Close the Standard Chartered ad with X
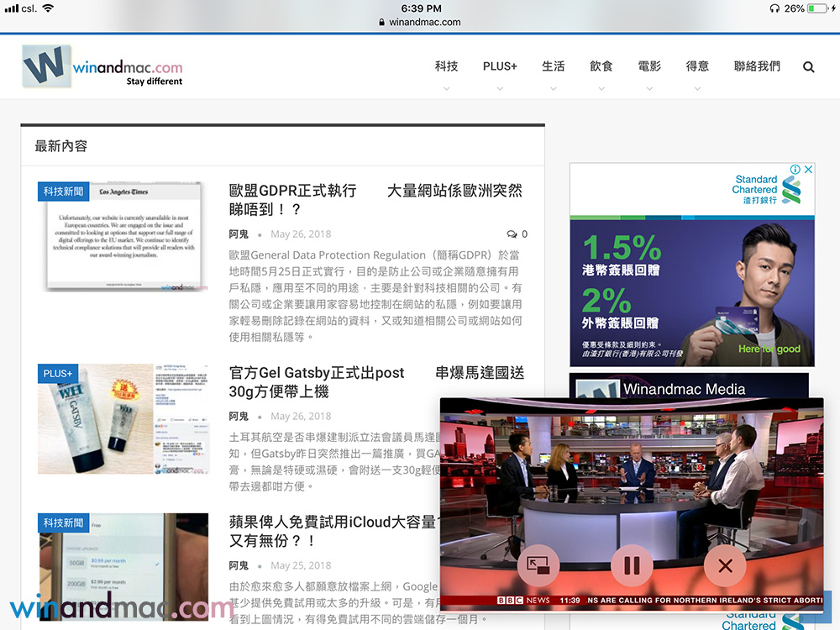Screen dimensions: 840x630 click(808, 170)
